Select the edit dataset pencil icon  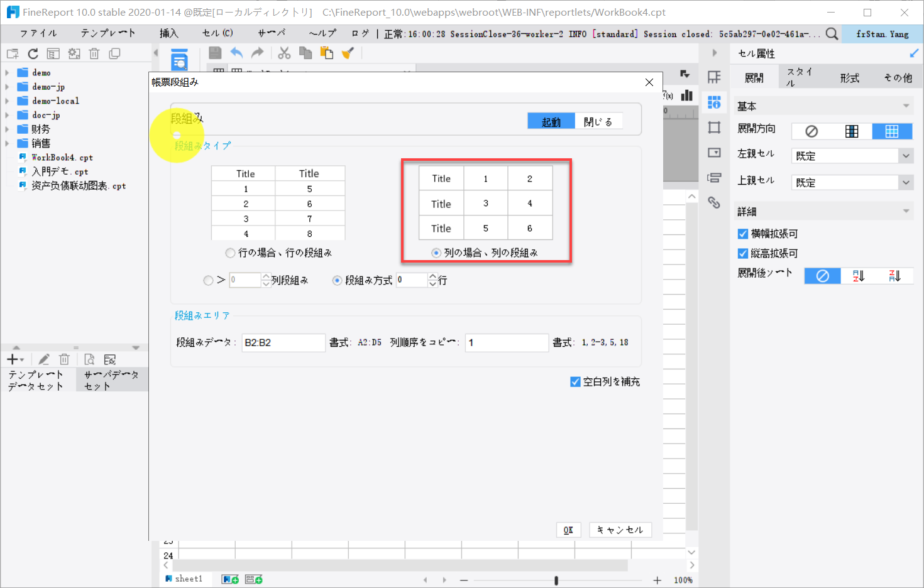[43, 359]
